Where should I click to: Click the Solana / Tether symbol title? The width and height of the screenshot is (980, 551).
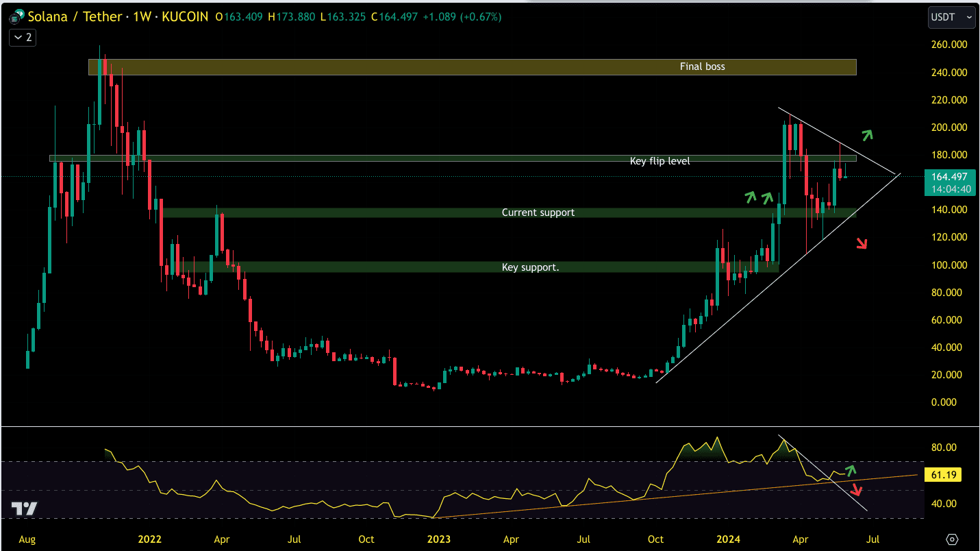pos(76,16)
